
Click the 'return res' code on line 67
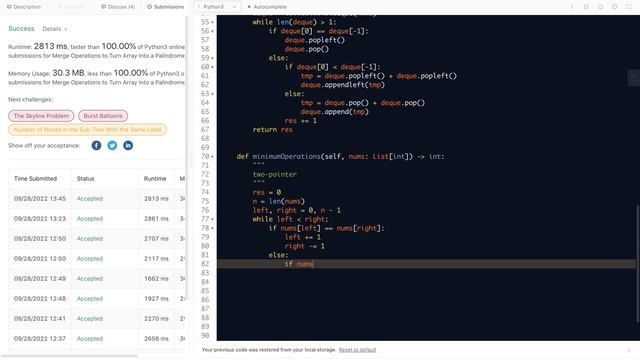pyautogui.click(x=273, y=130)
